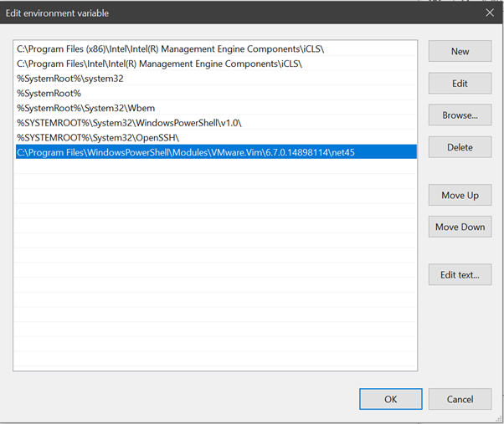Click the Edit button
Viewport: 504px width, 424px height.
[460, 84]
